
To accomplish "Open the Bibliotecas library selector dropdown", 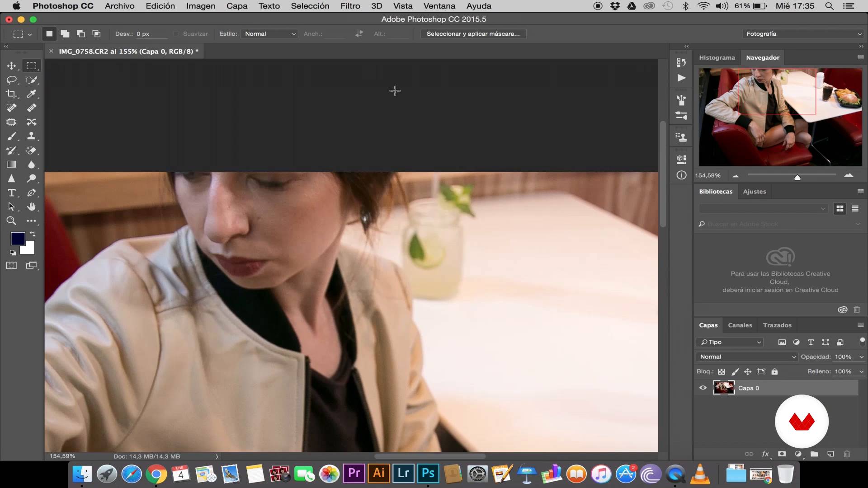I will (763, 208).
